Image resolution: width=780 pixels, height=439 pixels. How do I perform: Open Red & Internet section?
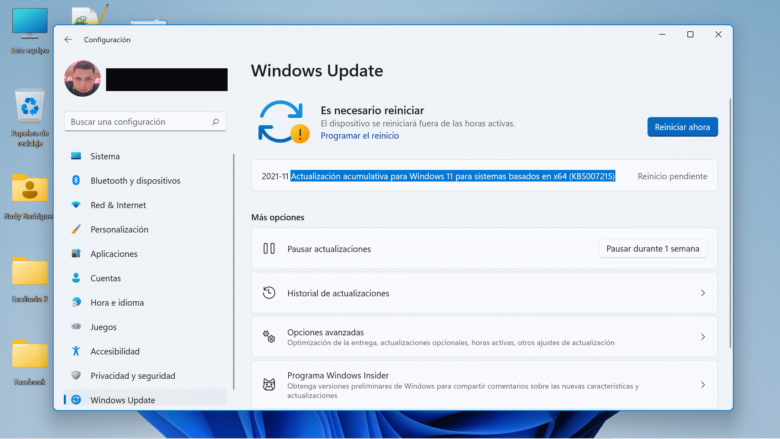pos(117,205)
